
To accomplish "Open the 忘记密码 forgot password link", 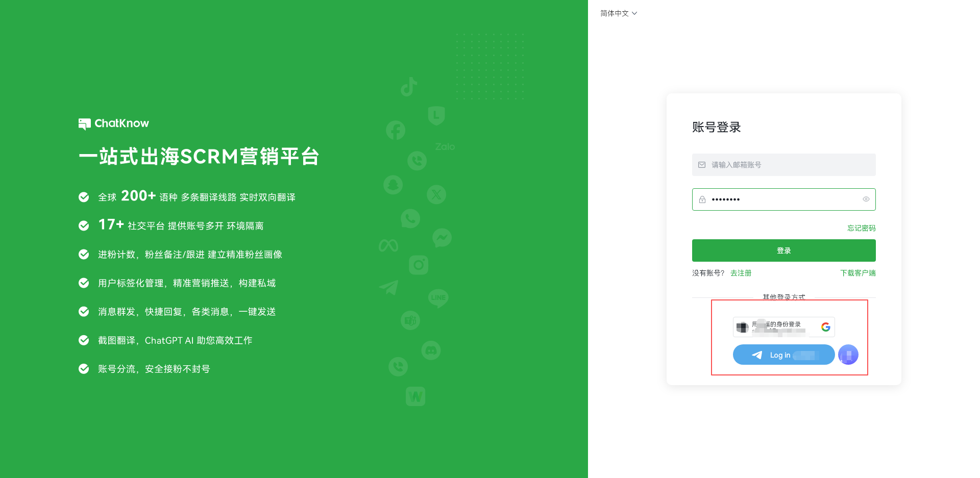I will click(861, 228).
